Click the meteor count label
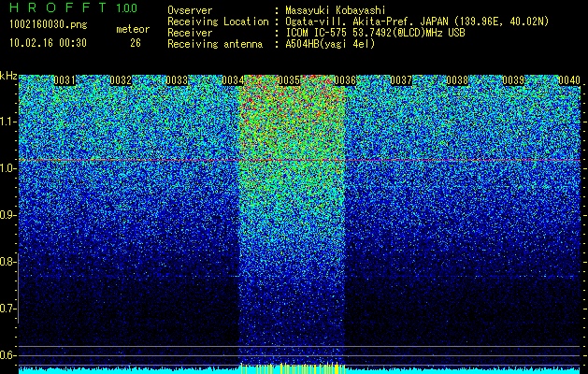588x374 pixels. (133, 29)
